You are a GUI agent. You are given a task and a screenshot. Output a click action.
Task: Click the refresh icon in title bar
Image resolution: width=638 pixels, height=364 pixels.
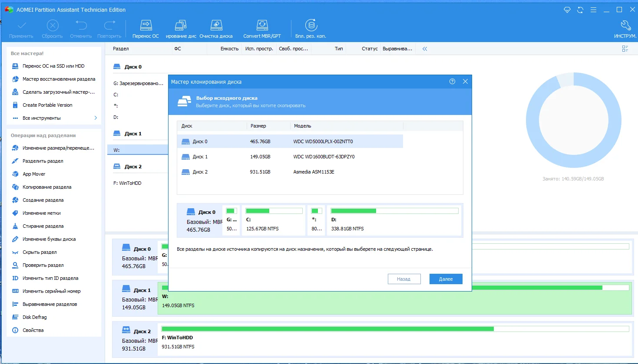tap(580, 10)
